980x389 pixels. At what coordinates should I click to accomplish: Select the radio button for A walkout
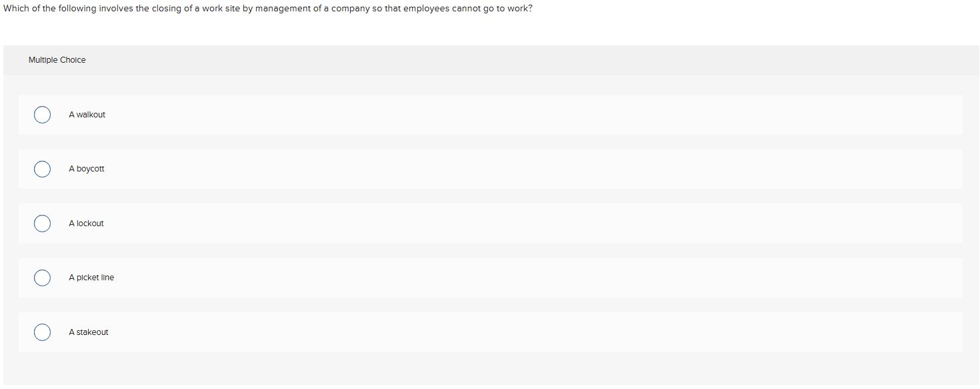click(x=42, y=115)
